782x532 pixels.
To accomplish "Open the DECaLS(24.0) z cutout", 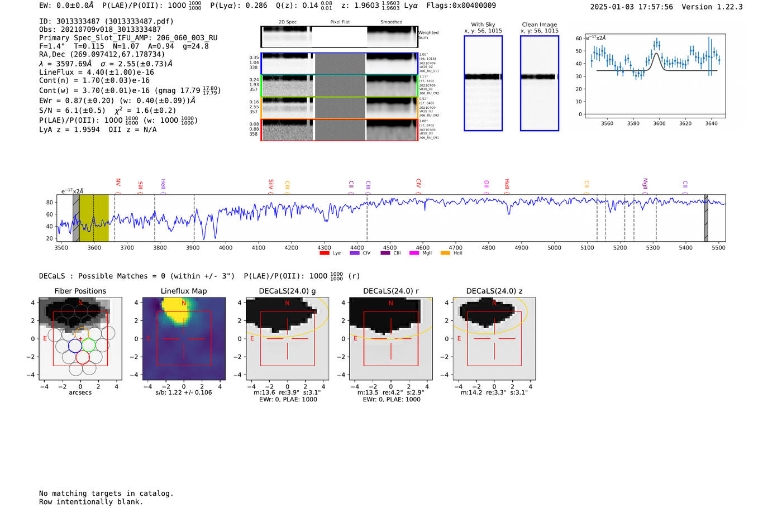I will tap(494, 338).
